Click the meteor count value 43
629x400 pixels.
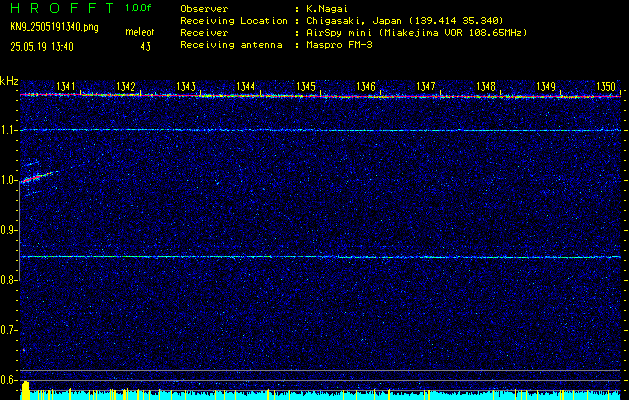point(145,47)
